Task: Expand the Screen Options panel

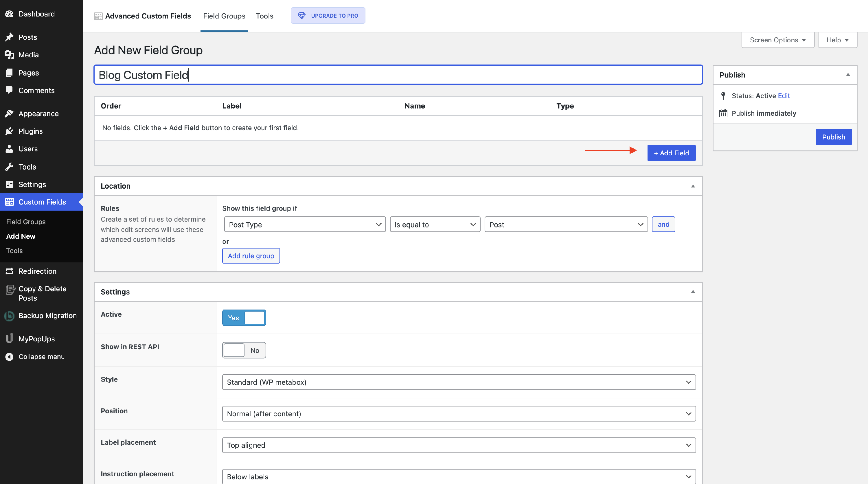Action: 777,40
